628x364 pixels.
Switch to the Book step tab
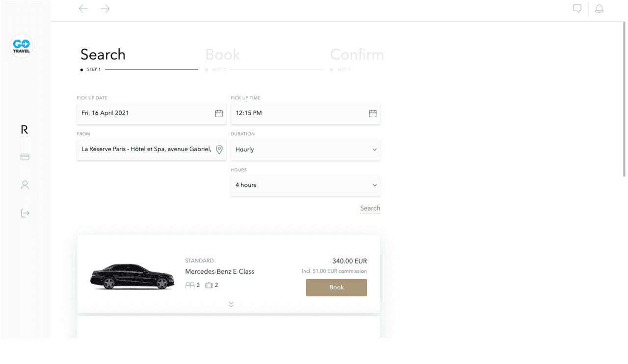click(x=223, y=54)
